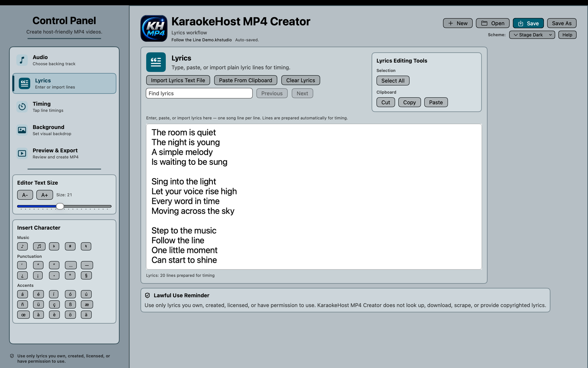
Task: Import Lyrics Text File
Action: (178, 80)
